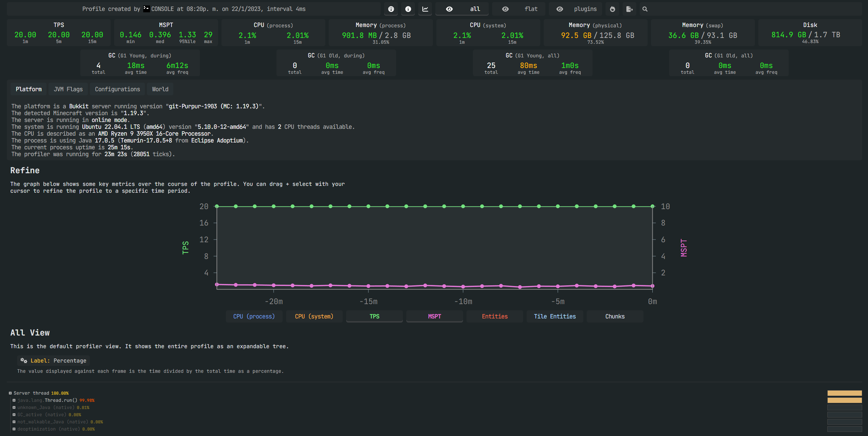Screen dimensions: 868x436
Task: Click the export profile icon
Action: [629, 9]
